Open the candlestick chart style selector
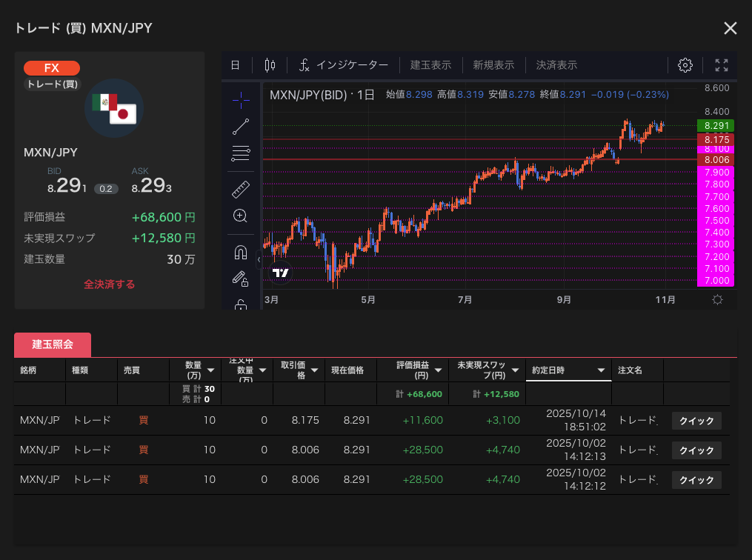The image size is (752, 560). 270,65
